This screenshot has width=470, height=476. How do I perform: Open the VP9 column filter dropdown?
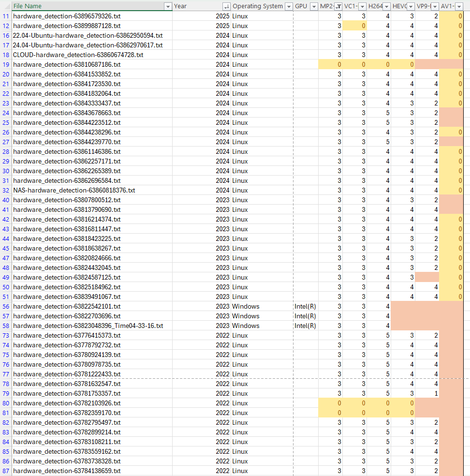435,6
